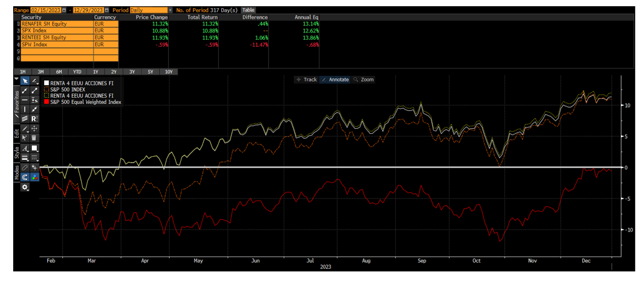
Task: Click the move crosshair arrows tool
Action: click(x=34, y=128)
